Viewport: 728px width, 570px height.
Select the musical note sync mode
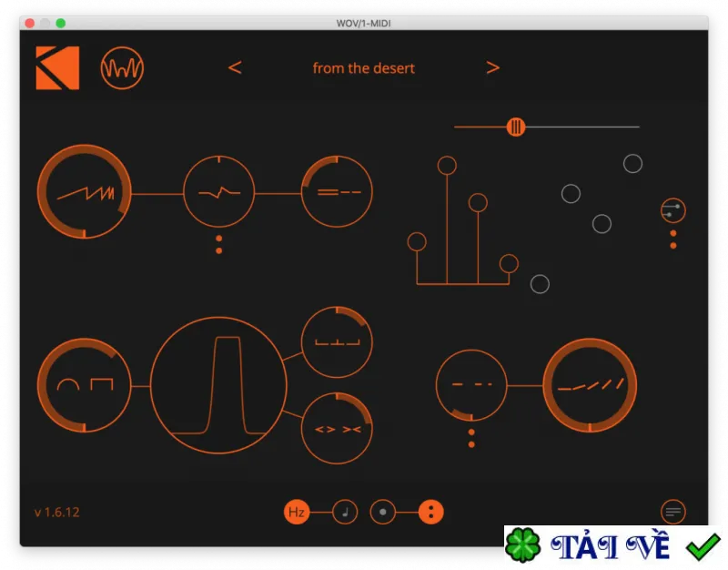(345, 512)
